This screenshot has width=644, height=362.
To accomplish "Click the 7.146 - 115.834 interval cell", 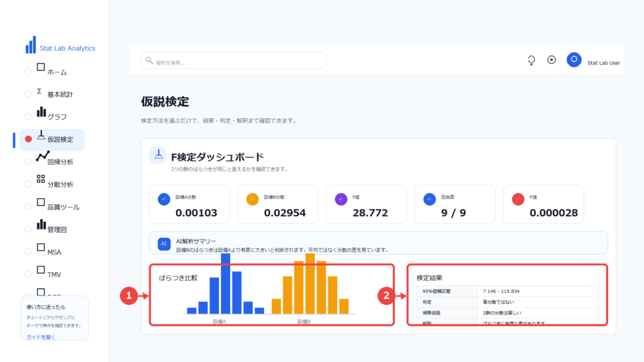I will click(537, 291).
